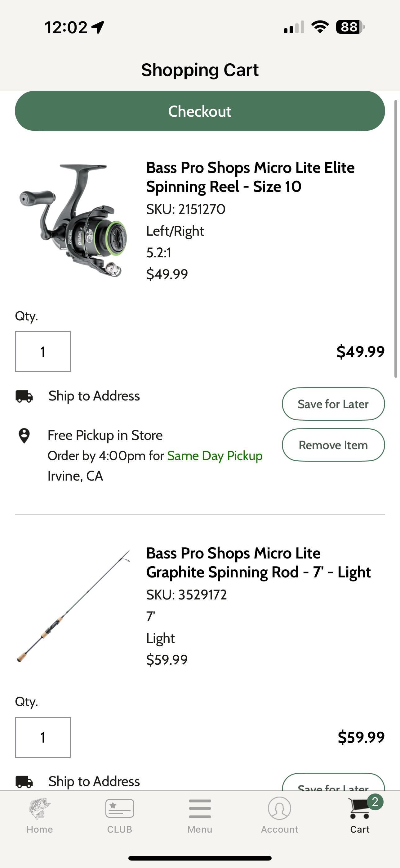Open the Micro Lite Elite Spinning Reel title
The width and height of the screenshot is (400, 868).
click(x=250, y=177)
